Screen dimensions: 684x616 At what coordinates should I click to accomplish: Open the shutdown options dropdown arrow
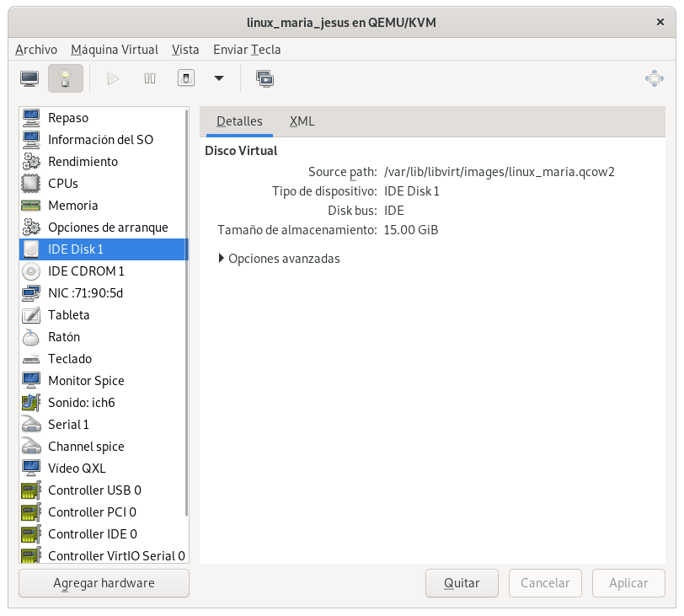pos(219,78)
